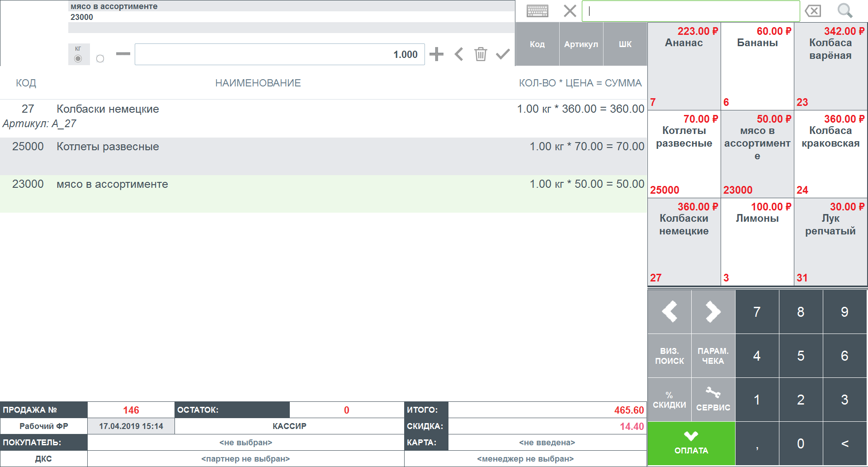Add Лук репчатый product tile
The width and height of the screenshot is (868, 467).
pyautogui.click(x=830, y=242)
